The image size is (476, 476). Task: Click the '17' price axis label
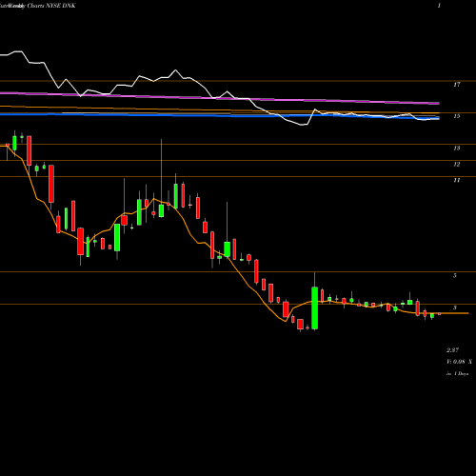tap(457, 85)
